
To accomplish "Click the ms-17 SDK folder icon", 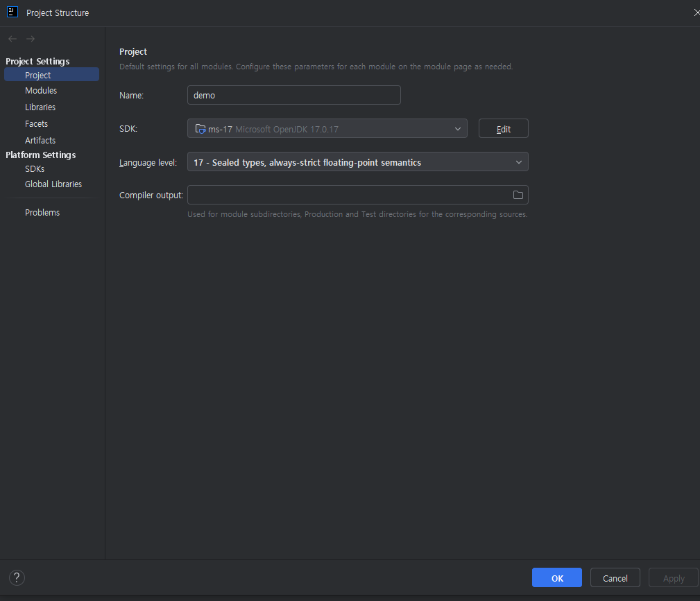I will point(200,129).
